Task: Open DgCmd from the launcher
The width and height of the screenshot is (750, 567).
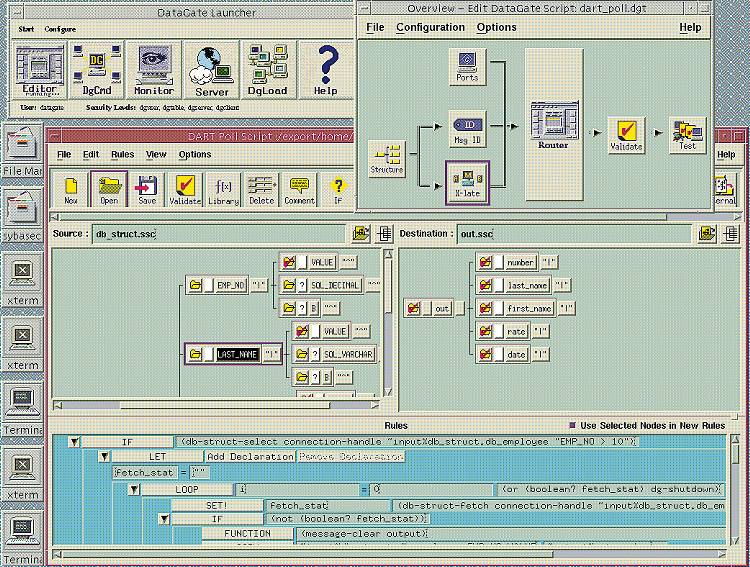Action: point(97,70)
